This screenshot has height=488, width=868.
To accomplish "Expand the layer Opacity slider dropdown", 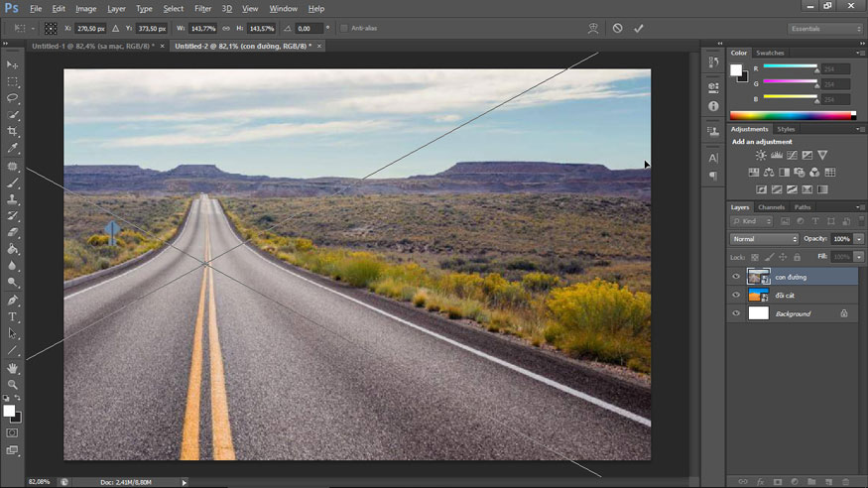I will tap(858, 239).
